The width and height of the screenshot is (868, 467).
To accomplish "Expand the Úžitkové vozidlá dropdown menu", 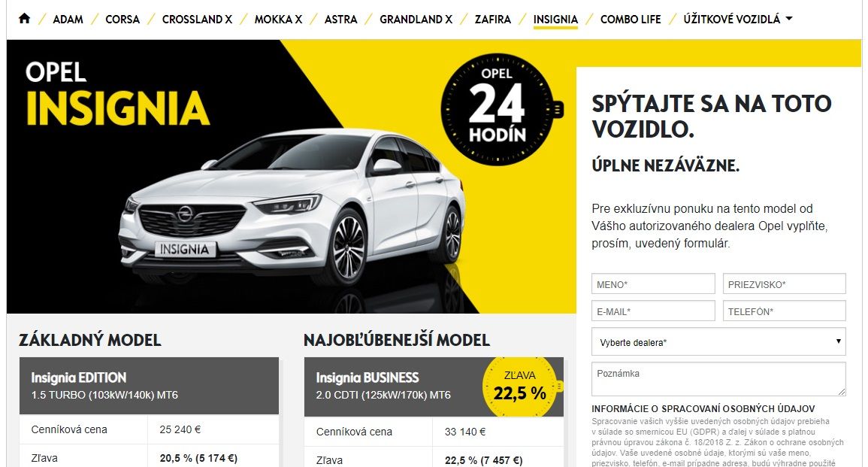I will pyautogui.click(x=738, y=19).
